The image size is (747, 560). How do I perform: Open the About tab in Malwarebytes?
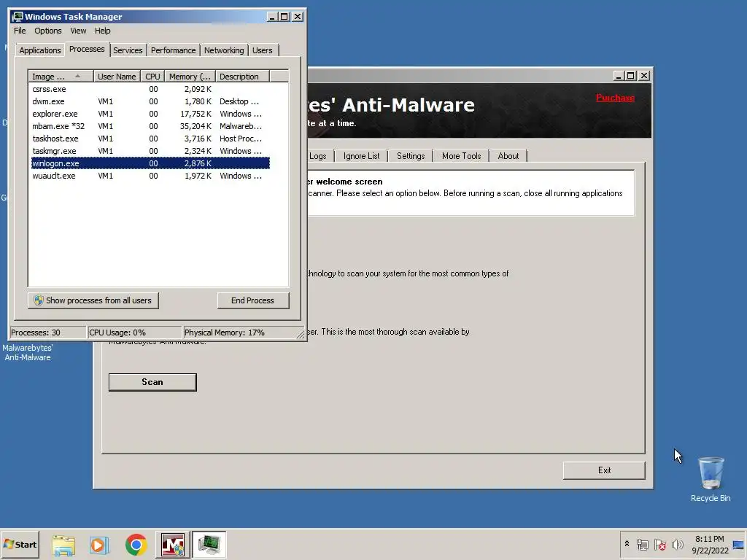coord(508,156)
